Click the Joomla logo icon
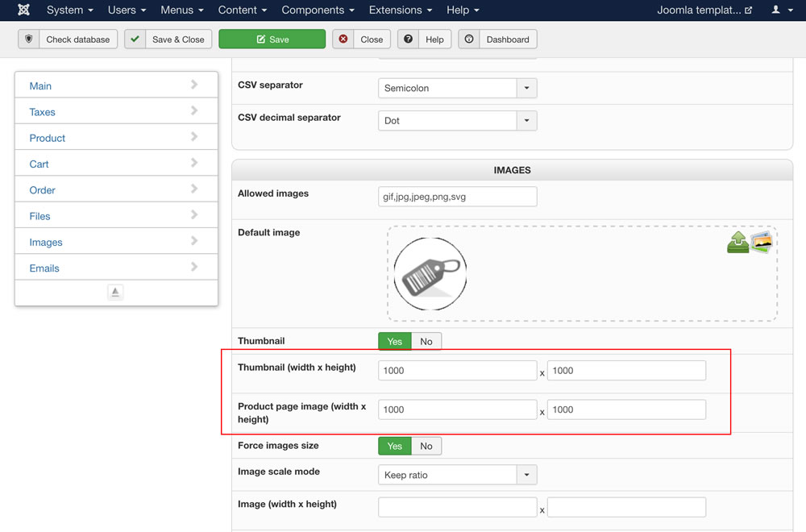The height and width of the screenshot is (532, 806). coord(23,10)
